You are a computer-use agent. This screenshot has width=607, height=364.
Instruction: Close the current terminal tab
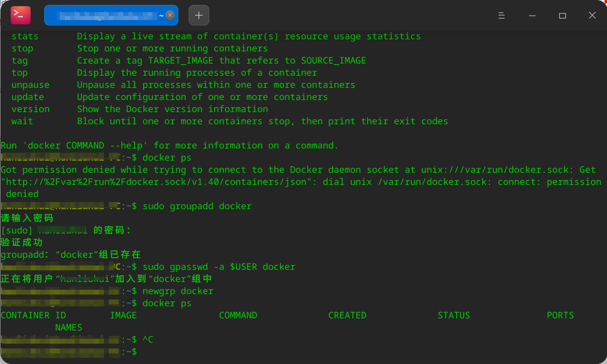170,15
